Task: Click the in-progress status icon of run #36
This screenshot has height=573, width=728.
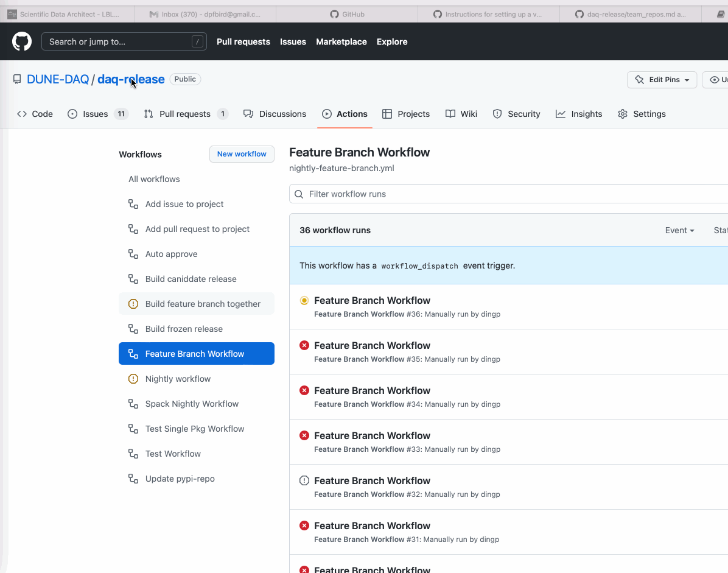Action: pos(304,300)
